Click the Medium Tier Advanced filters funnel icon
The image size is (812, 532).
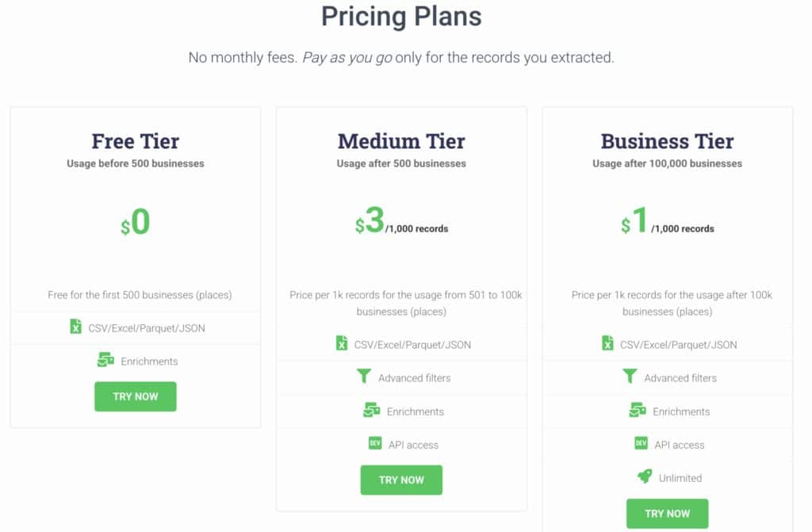click(x=364, y=377)
